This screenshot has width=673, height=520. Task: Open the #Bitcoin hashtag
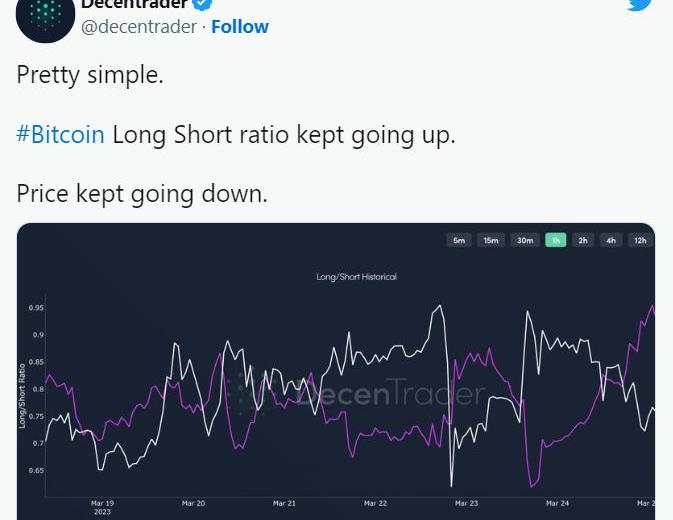point(61,134)
